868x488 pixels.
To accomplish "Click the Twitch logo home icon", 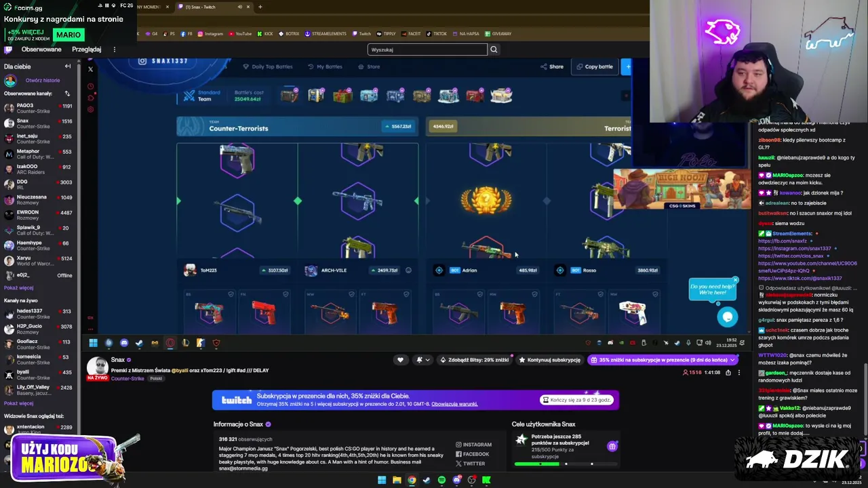I will [8, 49].
